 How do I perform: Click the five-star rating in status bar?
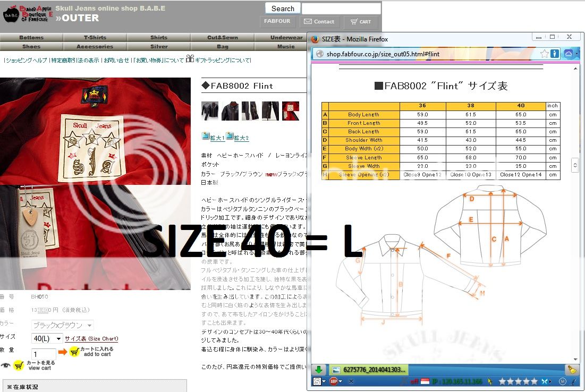(x=518, y=381)
